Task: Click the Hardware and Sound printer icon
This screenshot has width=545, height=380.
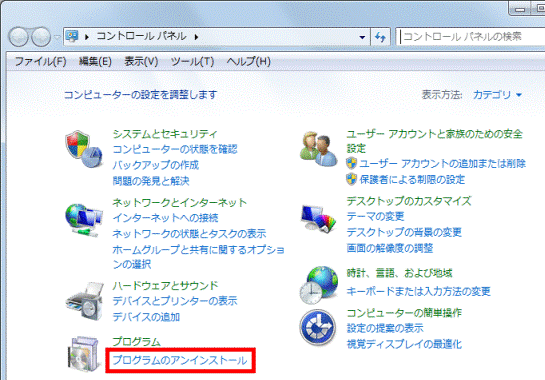Action: coord(84,301)
